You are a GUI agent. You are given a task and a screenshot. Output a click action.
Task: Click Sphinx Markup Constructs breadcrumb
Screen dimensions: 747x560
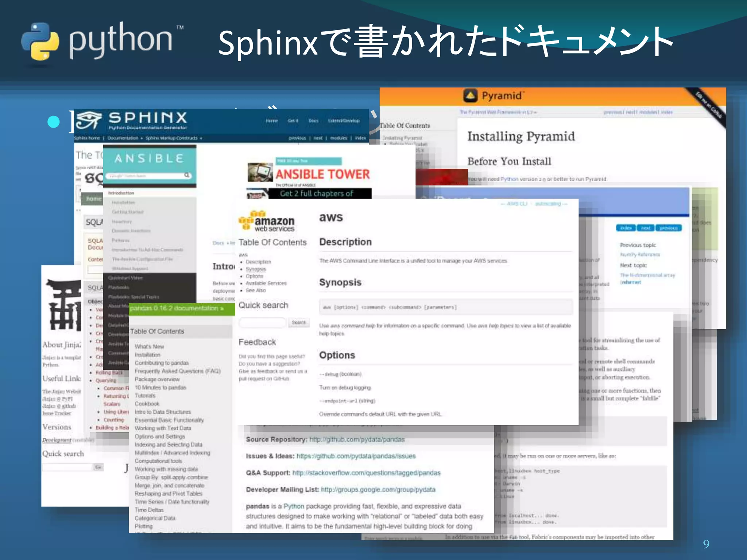coord(171,138)
